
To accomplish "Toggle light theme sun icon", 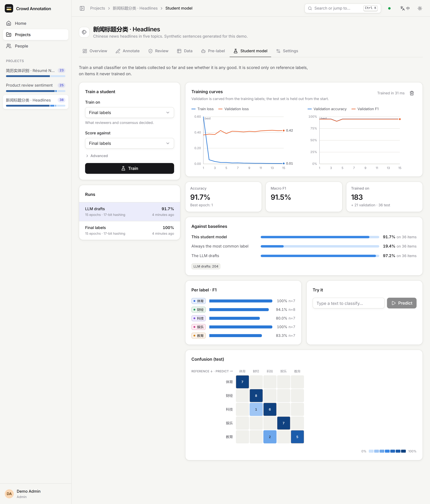I will [x=420, y=8].
